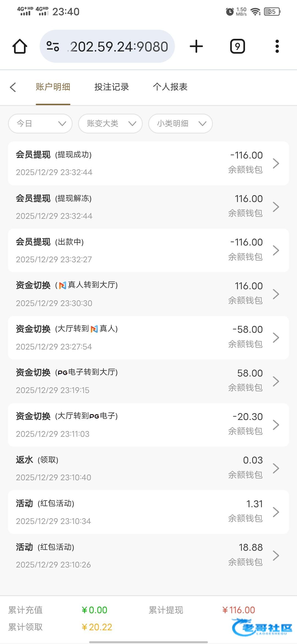Open the 账变大类 category dropdown
The image size is (297, 644).
pyautogui.click(x=110, y=124)
